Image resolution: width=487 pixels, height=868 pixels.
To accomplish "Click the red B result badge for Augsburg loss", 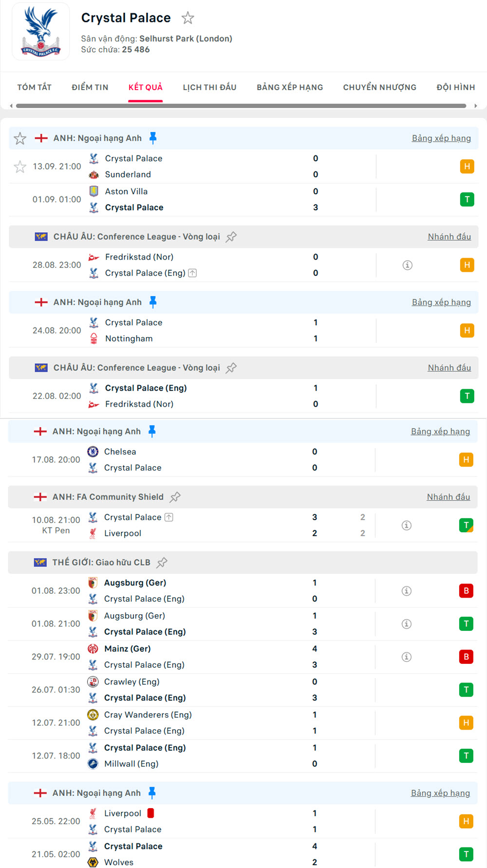I will coord(466,591).
